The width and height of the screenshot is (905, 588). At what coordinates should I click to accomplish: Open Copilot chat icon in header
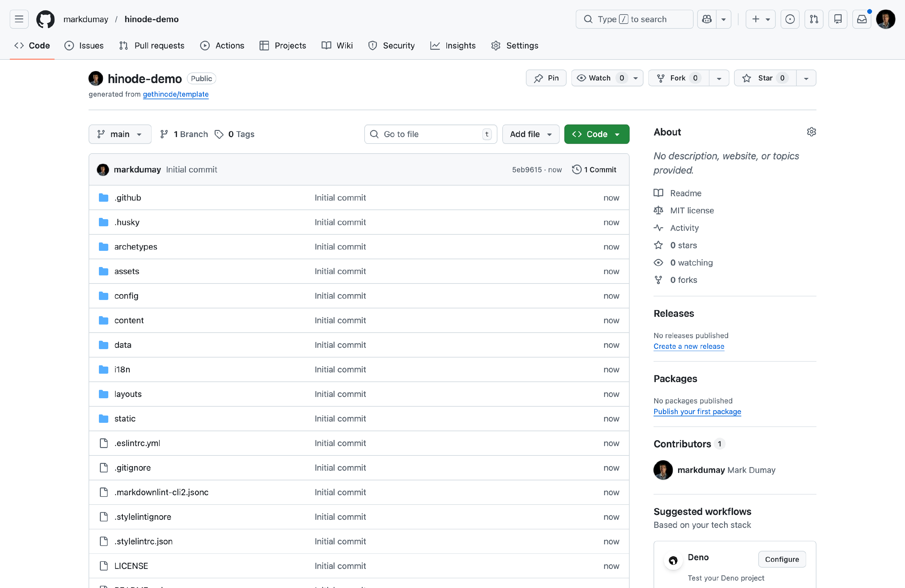click(707, 19)
